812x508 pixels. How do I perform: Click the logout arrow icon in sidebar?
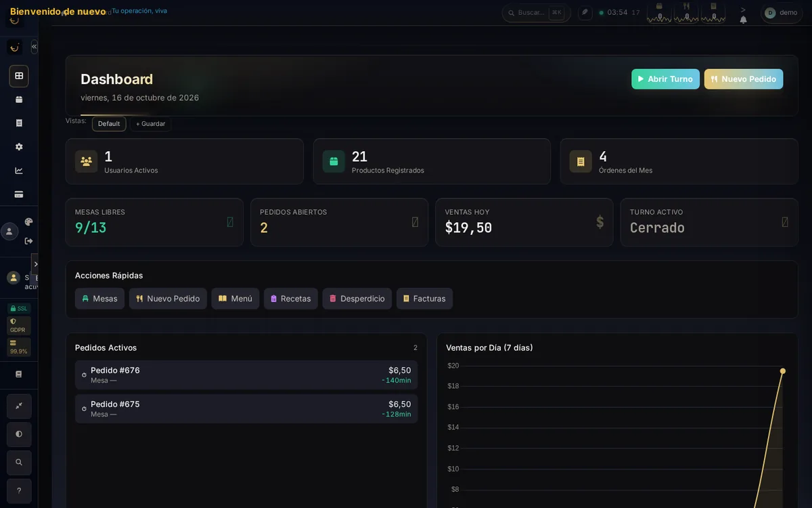[28, 241]
